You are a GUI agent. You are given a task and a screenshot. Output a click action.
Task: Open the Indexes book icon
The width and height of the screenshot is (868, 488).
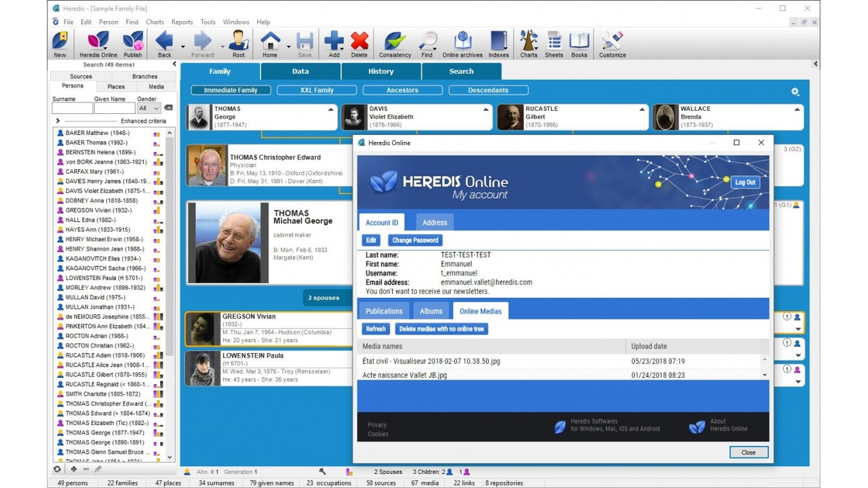coord(498,44)
